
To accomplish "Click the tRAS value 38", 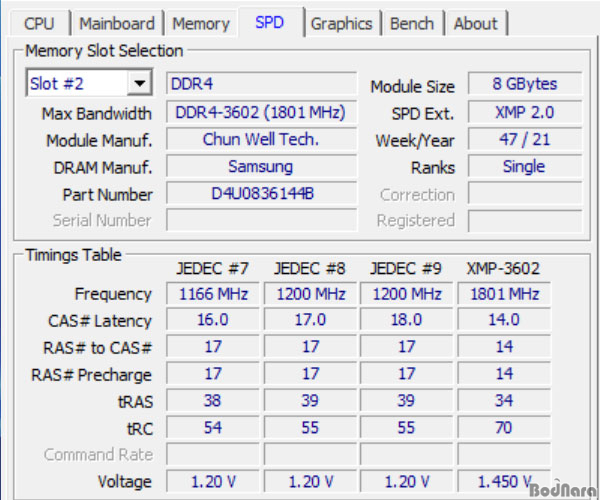I will [x=213, y=401].
